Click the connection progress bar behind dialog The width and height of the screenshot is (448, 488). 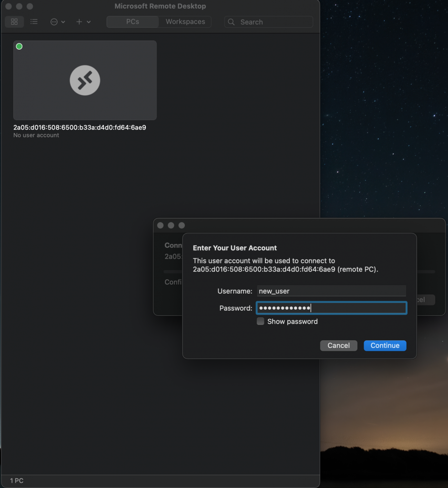point(426,272)
